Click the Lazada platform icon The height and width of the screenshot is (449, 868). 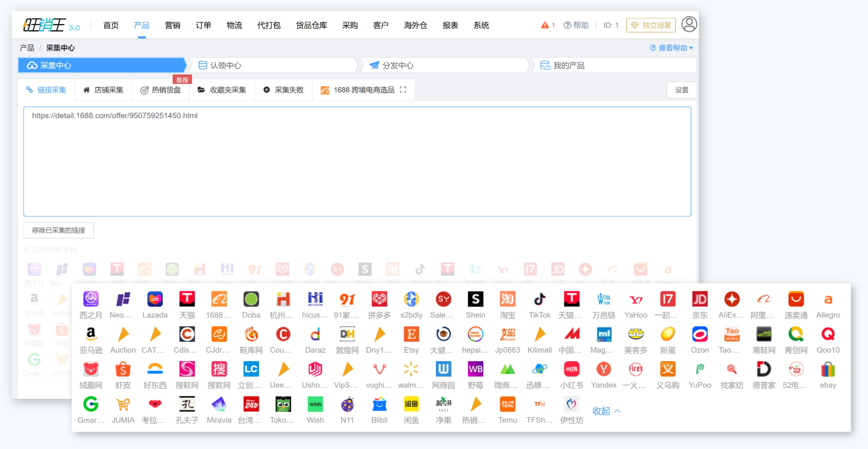click(x=155, y=299)
